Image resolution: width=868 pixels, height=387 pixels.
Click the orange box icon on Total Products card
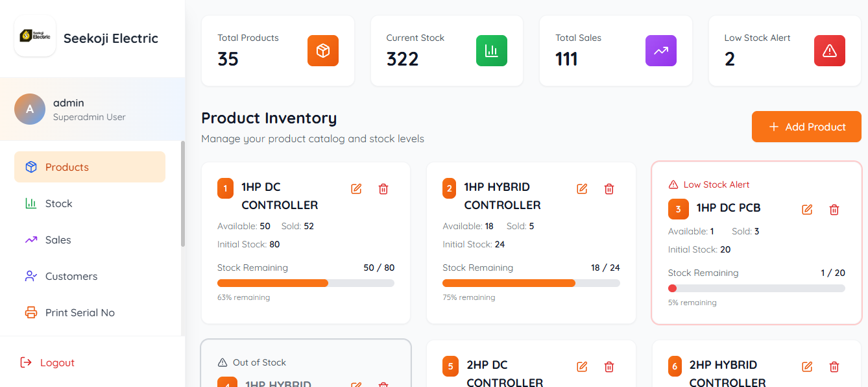pyautogui.click(x=323, y=51)
